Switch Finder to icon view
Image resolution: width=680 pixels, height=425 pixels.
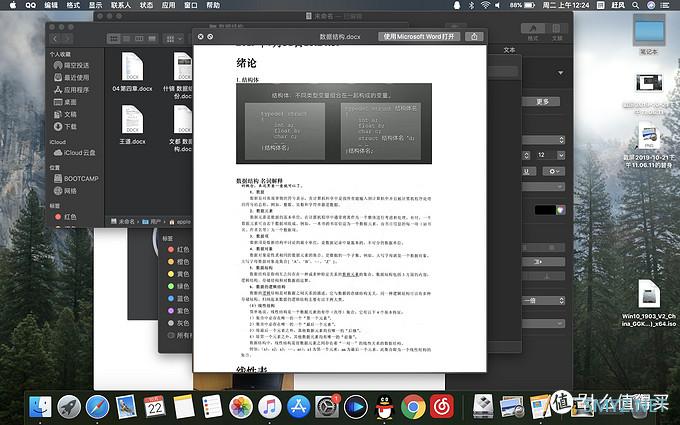tap(114, 39)
